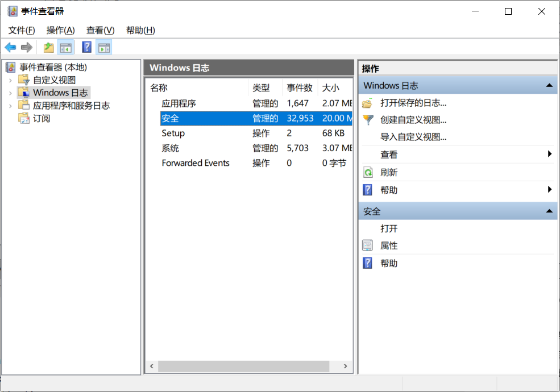Expand the 自定义视图 tree node
Screen dimensions: 560x392
10,80
